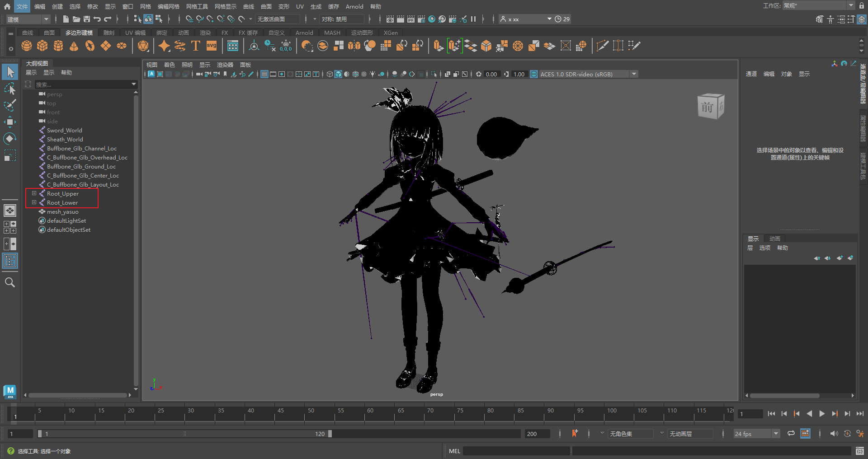This screenshot has width=868, height=459.
Task: Click the playback range slider handle at 120
Action: (330, 434)
